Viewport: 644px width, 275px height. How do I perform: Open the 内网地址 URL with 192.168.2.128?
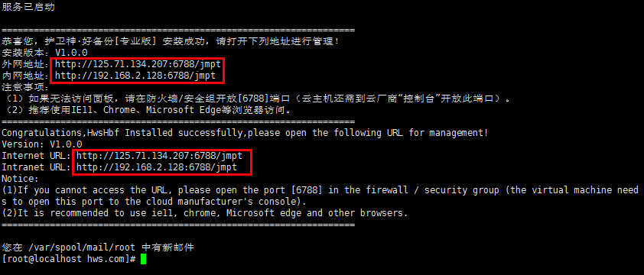coord(135,76)
